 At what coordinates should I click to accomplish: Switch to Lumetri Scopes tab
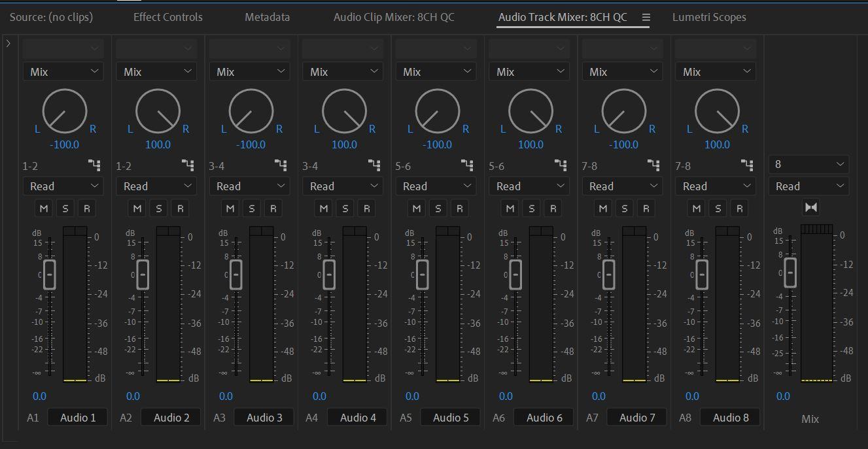[x=709, y=18]
